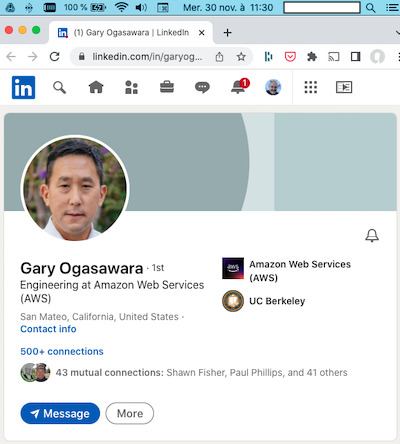Click the share page icon in address bar
The image size is (400, 444).
tap(219, 57)
